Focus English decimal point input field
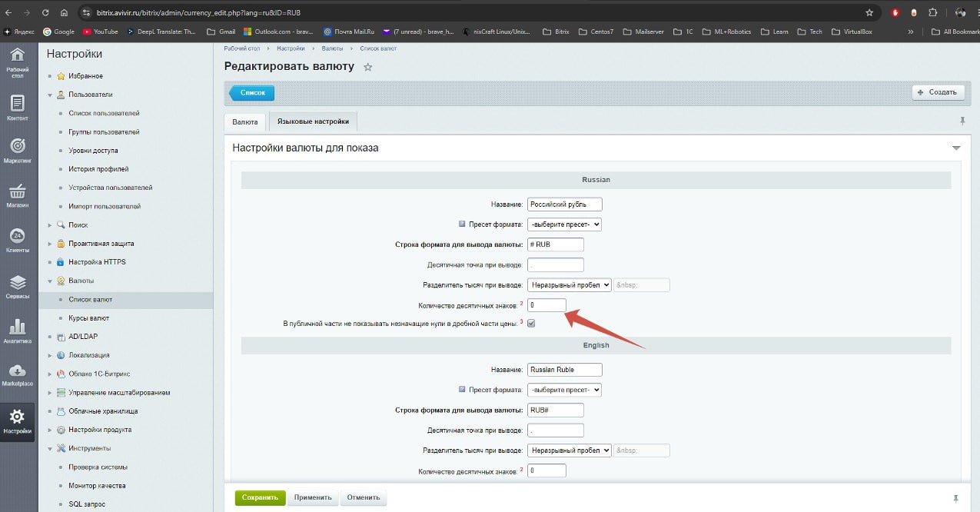Image resolution: width=980 pixels, height=512 pixels. [556, 431]
